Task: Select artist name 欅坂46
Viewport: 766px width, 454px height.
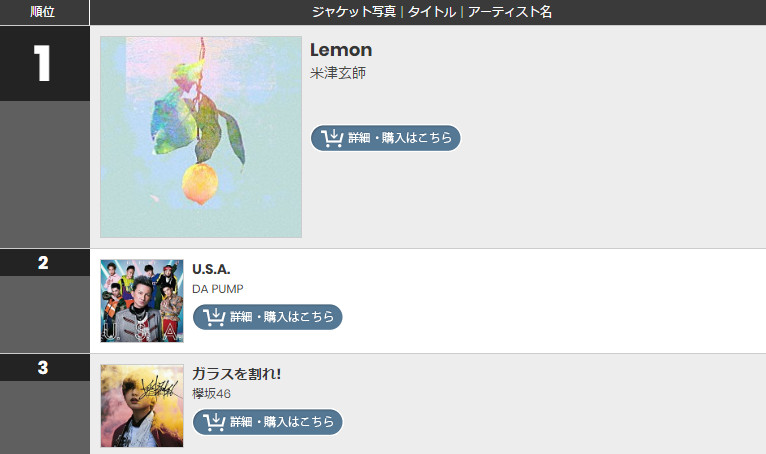Action: (x=211, y=394)
